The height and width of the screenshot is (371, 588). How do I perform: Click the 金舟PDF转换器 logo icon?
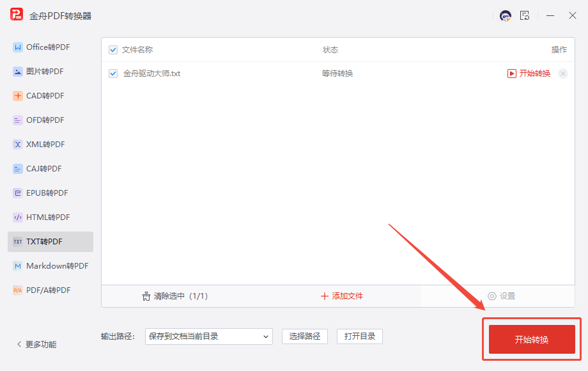(x=17, y=15)
